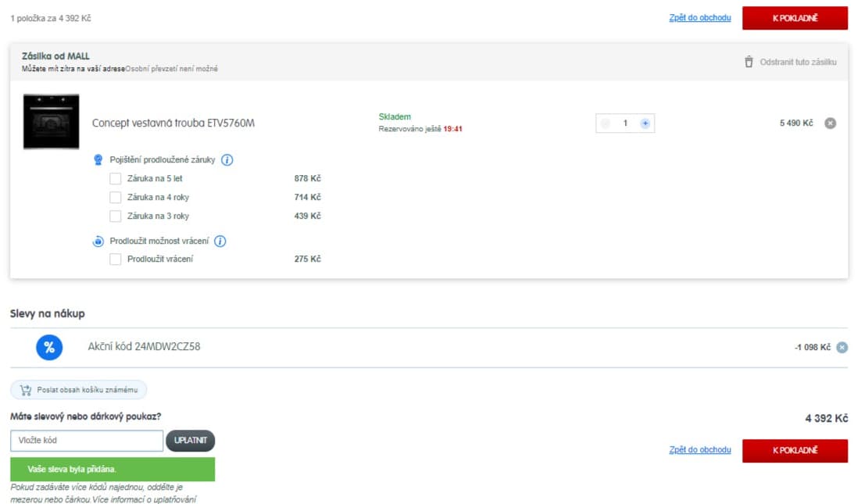Screen dimensions: 858x504
Task: Follow the bottom Zpět do obchodu link
Action: coord(700,450)
